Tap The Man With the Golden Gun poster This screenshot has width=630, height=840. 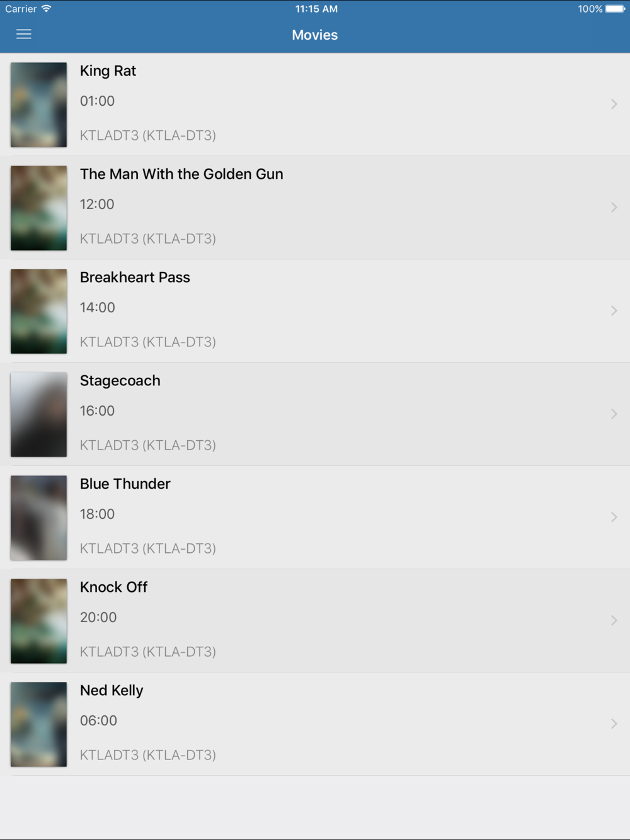(x=38, y=208)
